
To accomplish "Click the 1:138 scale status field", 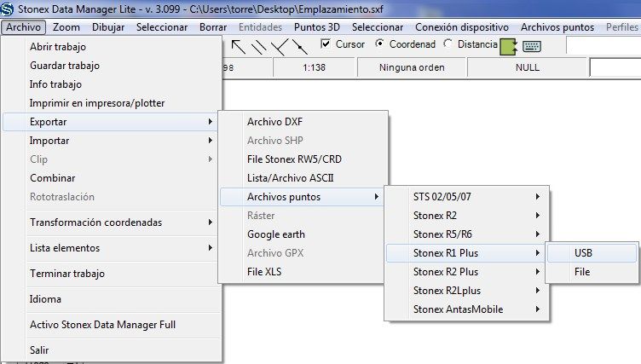I will [314, 67].
